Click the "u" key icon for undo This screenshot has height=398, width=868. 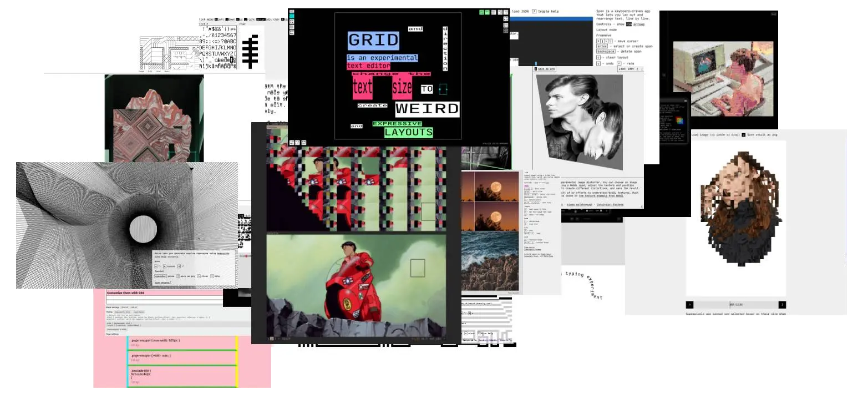tap(598, 64)
